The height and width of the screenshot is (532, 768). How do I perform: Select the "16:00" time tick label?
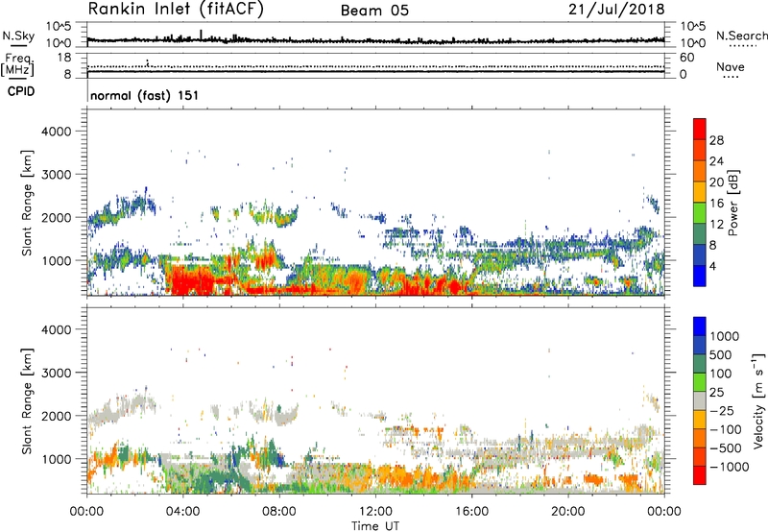point(471,512)
